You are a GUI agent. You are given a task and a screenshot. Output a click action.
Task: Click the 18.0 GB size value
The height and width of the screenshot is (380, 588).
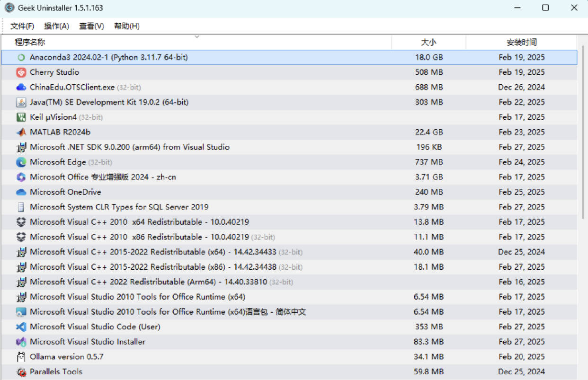pyautogui.click(x=428, y=57)
